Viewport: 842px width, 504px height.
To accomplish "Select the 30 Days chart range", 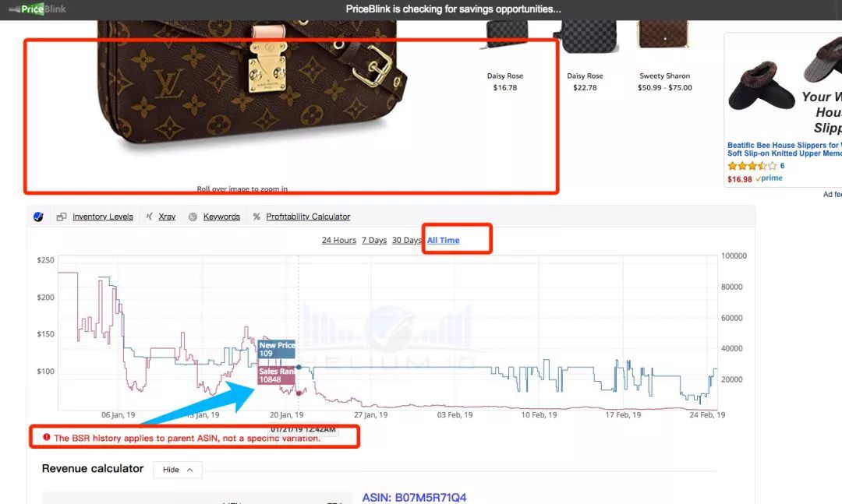I will click(x=407, y=240).
